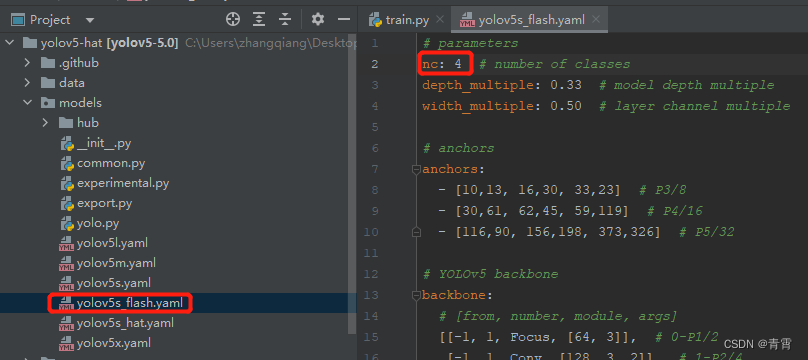The height and width of the screenshot is (360, 808).
Task: Switch to the train.py editor tab
Action: pos(407,20)
